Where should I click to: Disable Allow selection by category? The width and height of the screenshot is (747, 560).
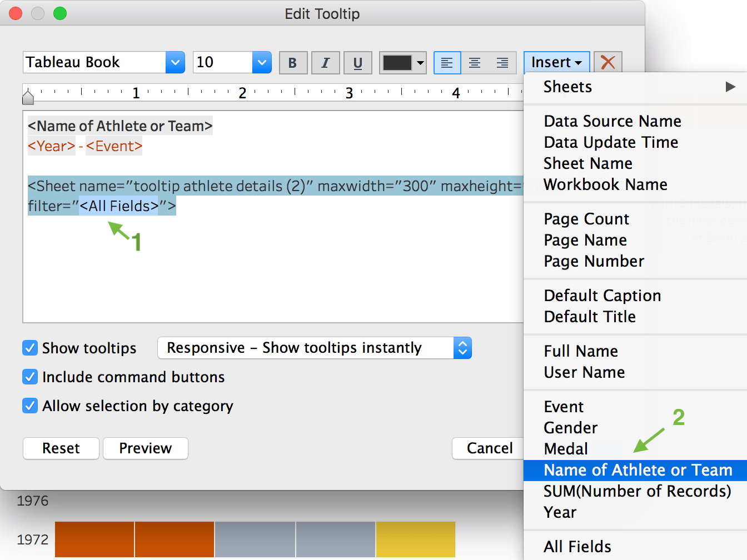pos(30,406)
